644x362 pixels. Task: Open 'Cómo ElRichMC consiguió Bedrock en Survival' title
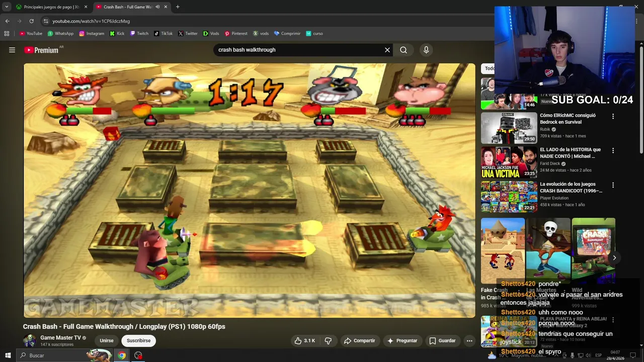[x=568, y=119]
